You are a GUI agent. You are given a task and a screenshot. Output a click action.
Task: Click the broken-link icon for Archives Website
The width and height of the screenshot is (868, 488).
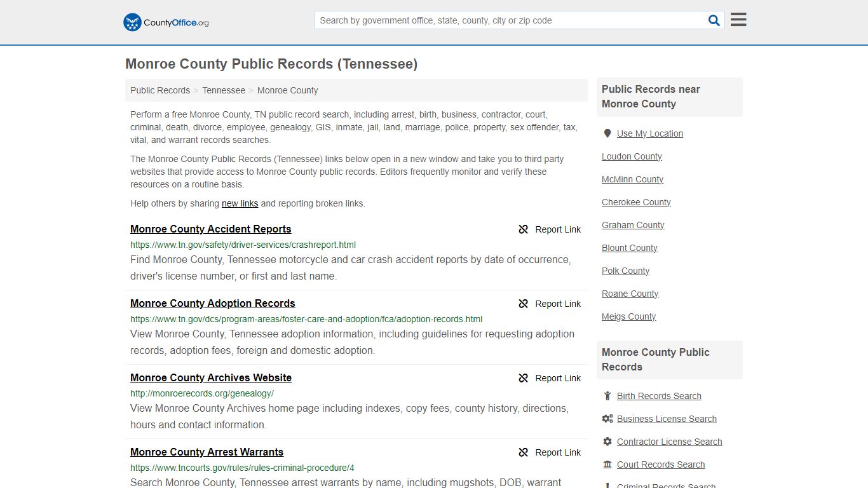click(523, 378)
